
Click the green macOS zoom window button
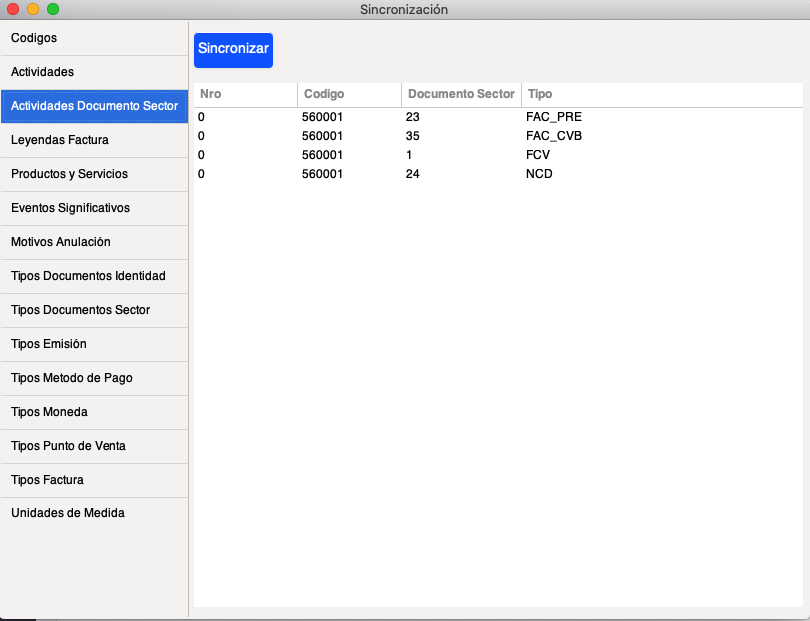click(x=53, y=9)
